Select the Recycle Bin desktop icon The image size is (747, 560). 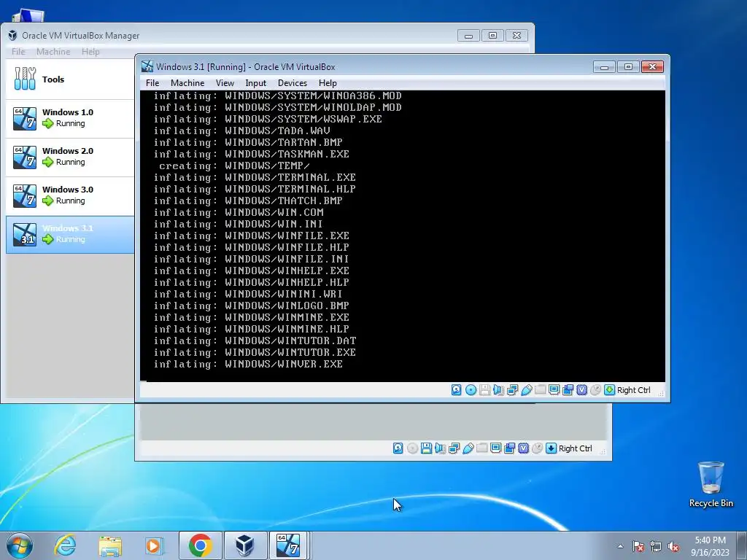(x=711, y=484)
